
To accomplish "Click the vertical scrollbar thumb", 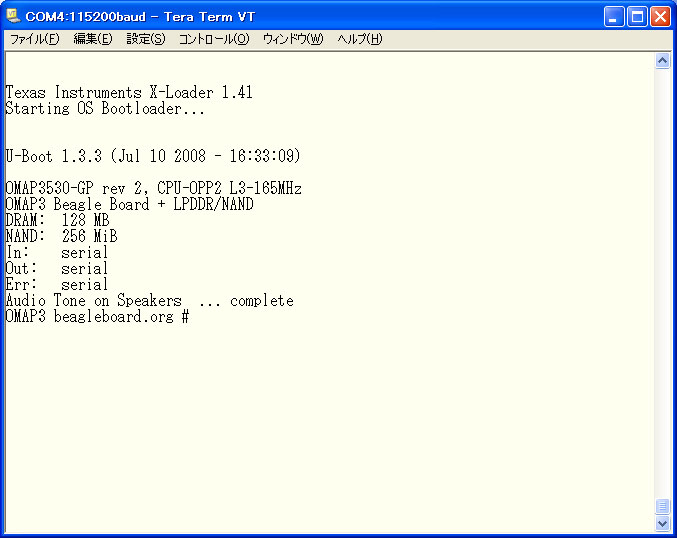I will click(x=662, y=506).
